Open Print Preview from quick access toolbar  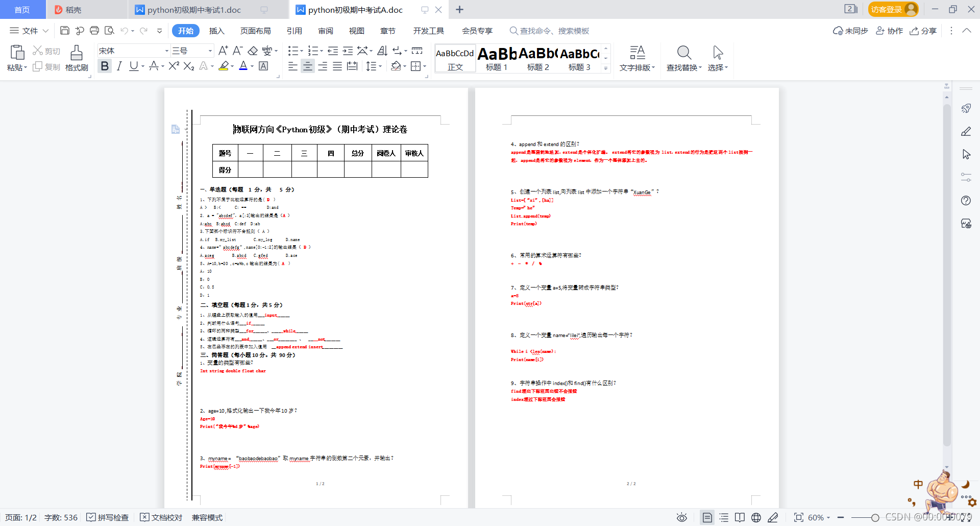(x=109, y=31)
